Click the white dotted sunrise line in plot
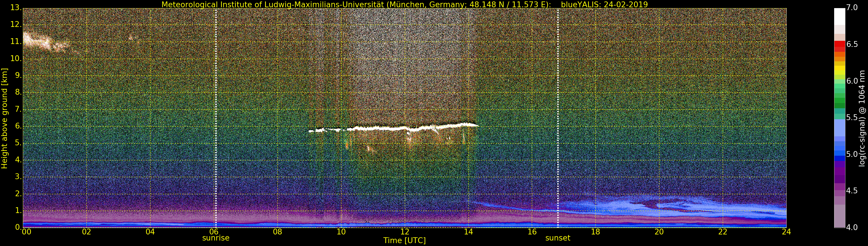The height and width of the screenshot is (246, 868). click(x=216, y=118)
